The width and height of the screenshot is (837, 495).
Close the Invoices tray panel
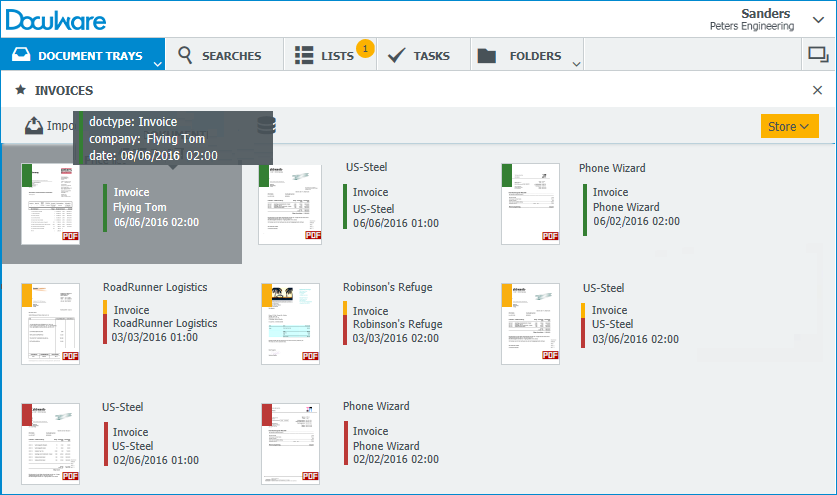(817, 90)
